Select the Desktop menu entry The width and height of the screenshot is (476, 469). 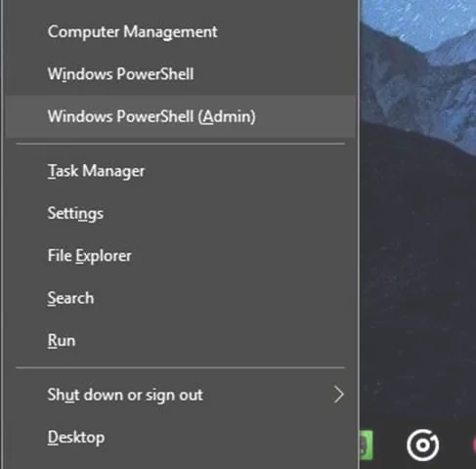pyautogui.click(x=181, y=437)
